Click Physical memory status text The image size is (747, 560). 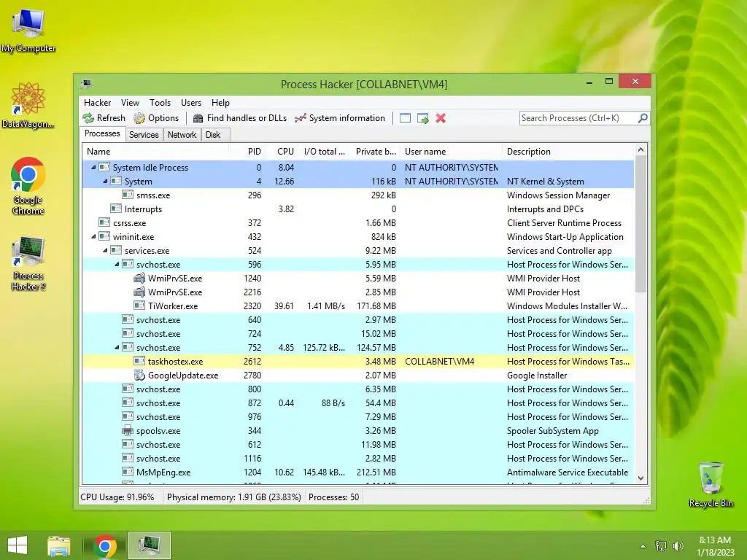coord(234,497)
